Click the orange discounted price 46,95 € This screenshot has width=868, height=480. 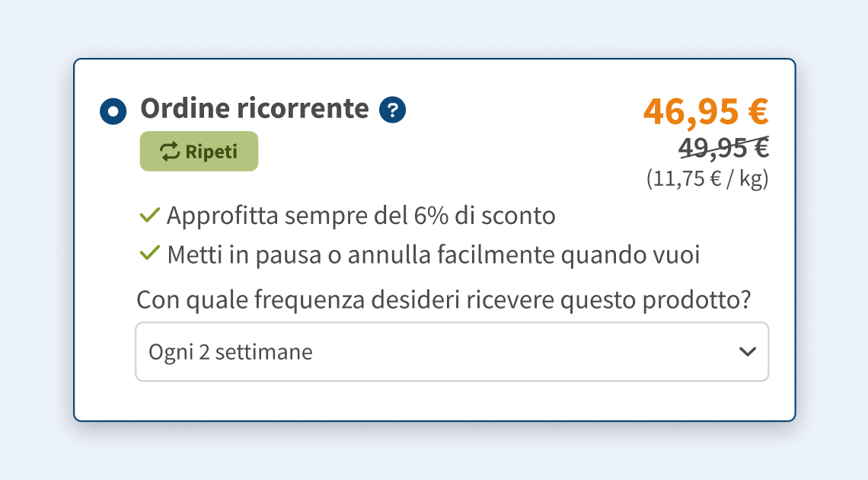point(704,111)
